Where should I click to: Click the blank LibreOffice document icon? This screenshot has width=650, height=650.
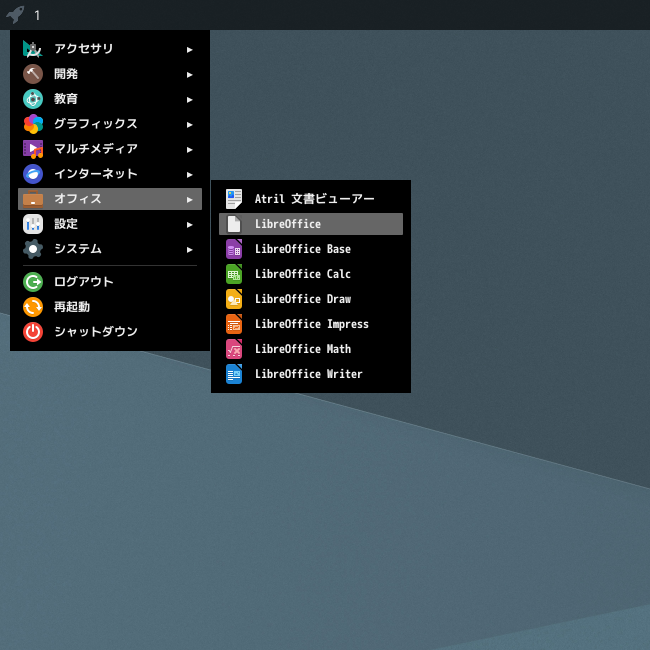[x=234, y=224]
